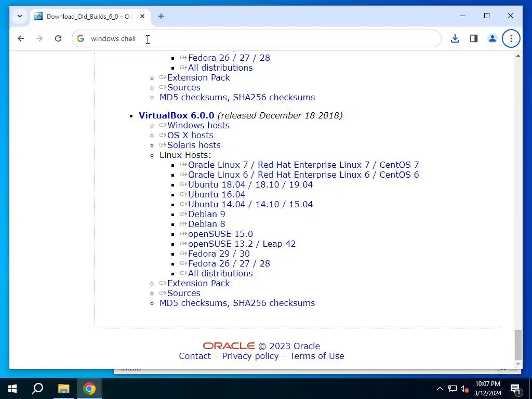
Task: Click the scrollbar up arrow
Action: pos(518,55)
